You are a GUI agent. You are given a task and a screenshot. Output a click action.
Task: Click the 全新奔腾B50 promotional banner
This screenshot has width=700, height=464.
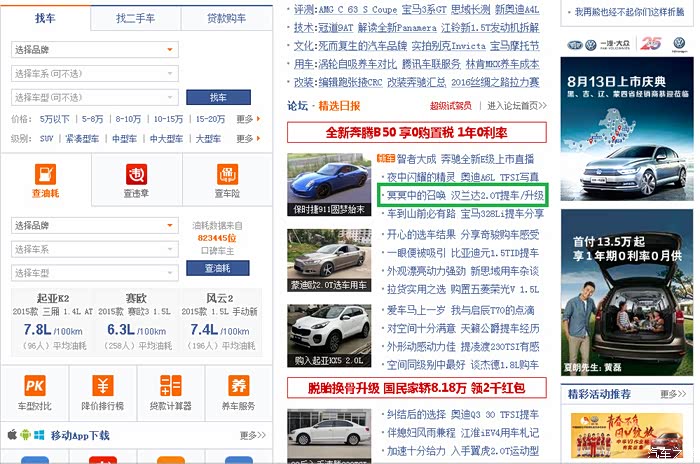coord(415,132)
